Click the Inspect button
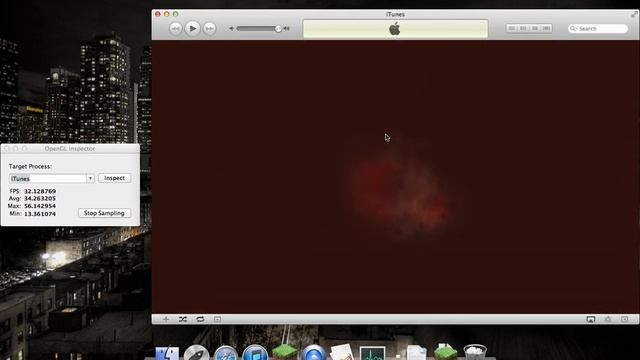Screen dimensions: 640x360 (114, 178)
